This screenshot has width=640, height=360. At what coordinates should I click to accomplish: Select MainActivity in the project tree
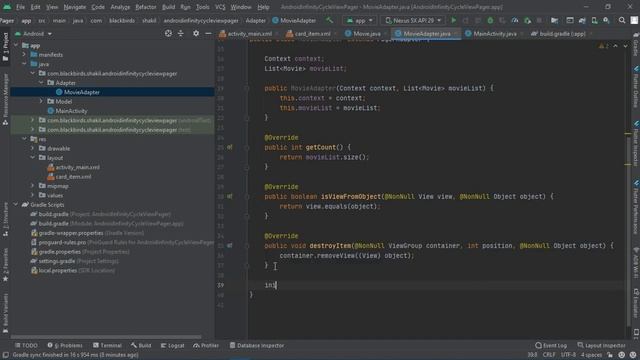pyautogui.click(x=71, y=111)
